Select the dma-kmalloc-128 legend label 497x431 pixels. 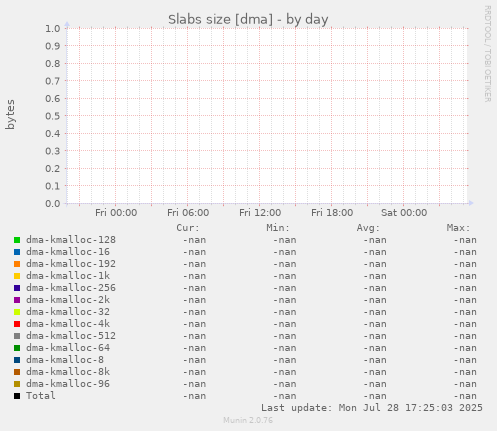pyautogui.click(x=71, y=240)
